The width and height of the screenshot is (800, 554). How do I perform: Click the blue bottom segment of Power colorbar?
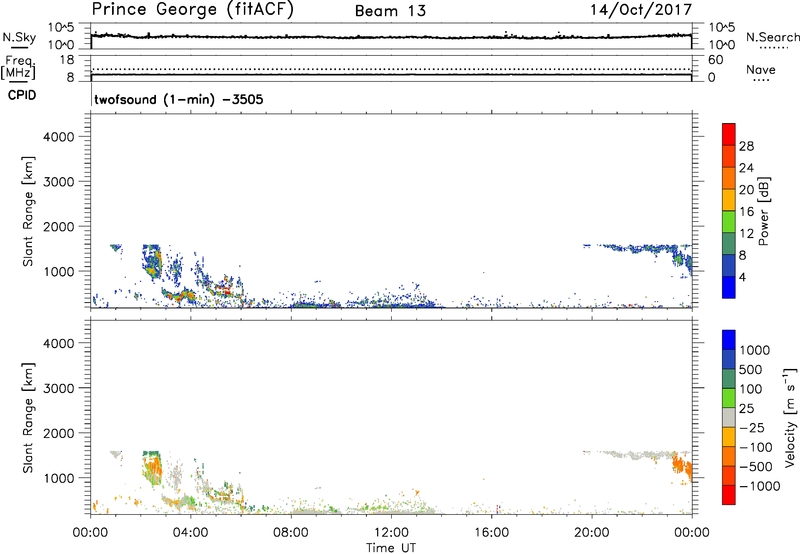coord(729,287)
